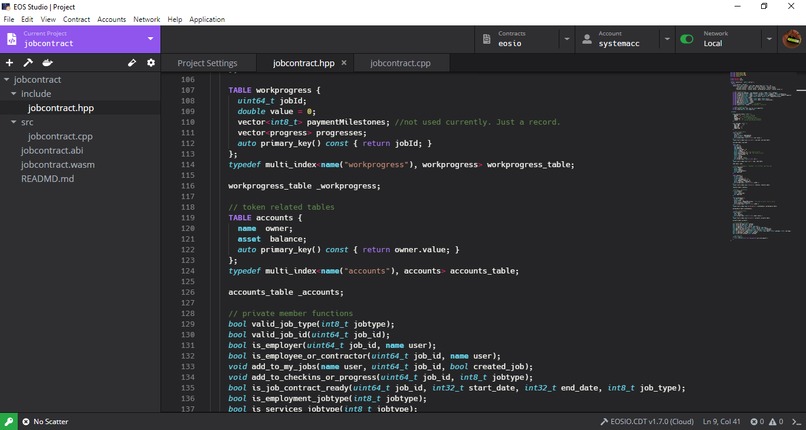Collapse the src folder
The width and height of the screenshot is (806, 430).
point(14,122)
